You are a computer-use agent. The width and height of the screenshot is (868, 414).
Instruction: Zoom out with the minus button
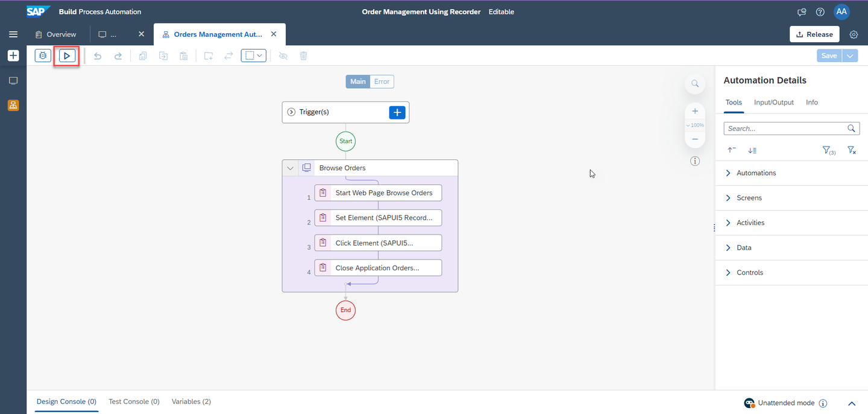[695, 139]
